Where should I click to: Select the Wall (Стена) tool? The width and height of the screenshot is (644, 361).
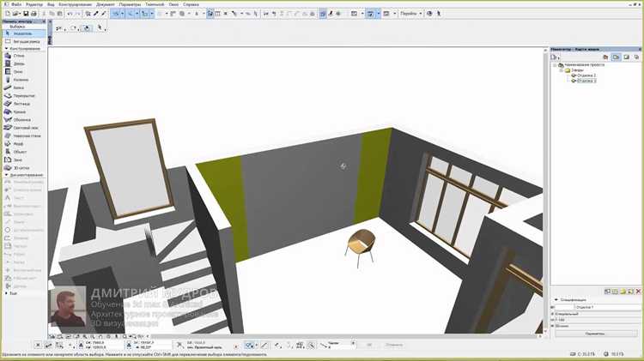click(x=24, y=56)
